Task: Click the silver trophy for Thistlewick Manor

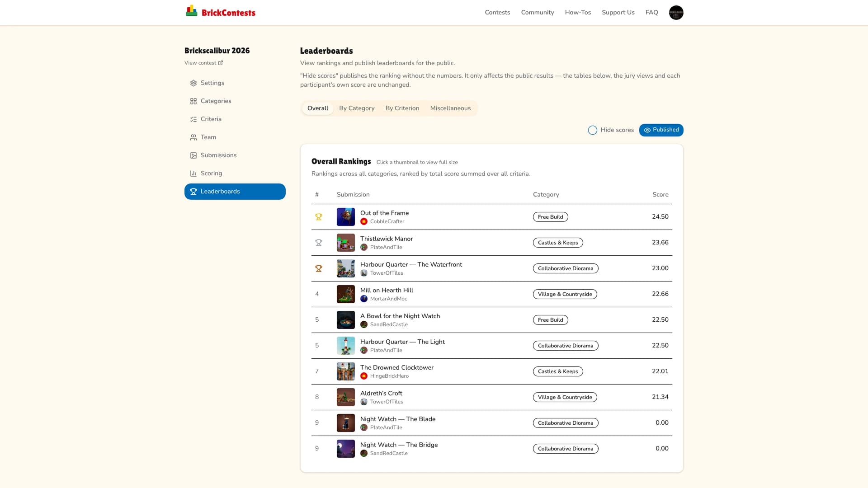Action: 319,243
